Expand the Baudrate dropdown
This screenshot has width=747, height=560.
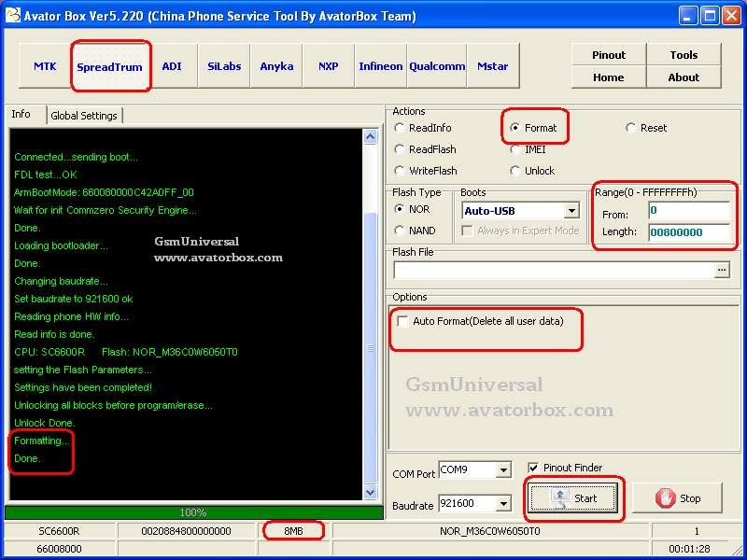point(503,503)
